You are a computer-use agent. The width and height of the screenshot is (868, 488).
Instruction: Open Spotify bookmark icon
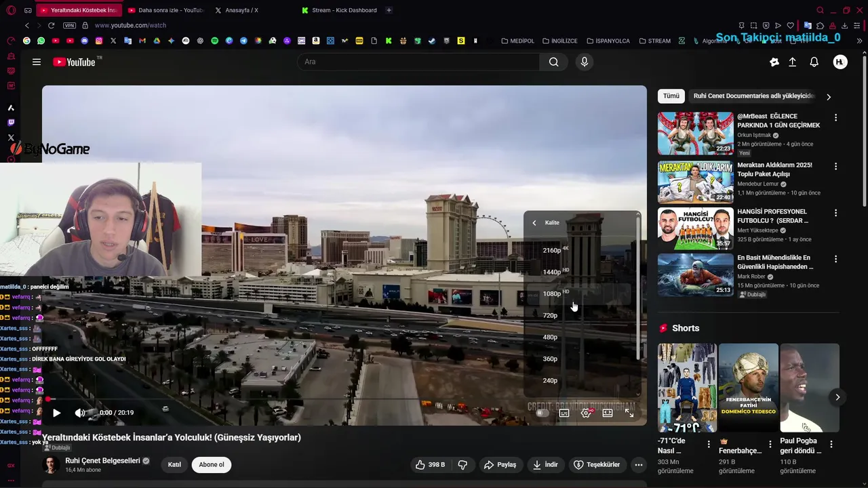pyautogui.click(x=215, y=41)
